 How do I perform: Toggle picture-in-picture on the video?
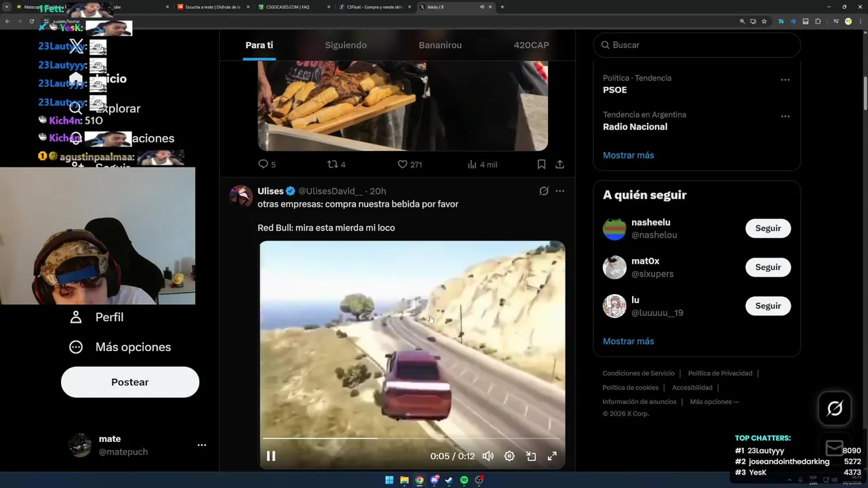531,456
